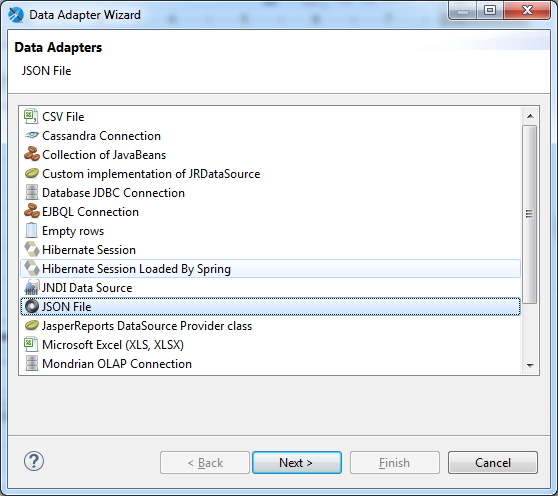The height and width of the screenshot is (496, 558).
Task: Click the CSV File spreadsheet icon
Action: [x=31, y=116]
